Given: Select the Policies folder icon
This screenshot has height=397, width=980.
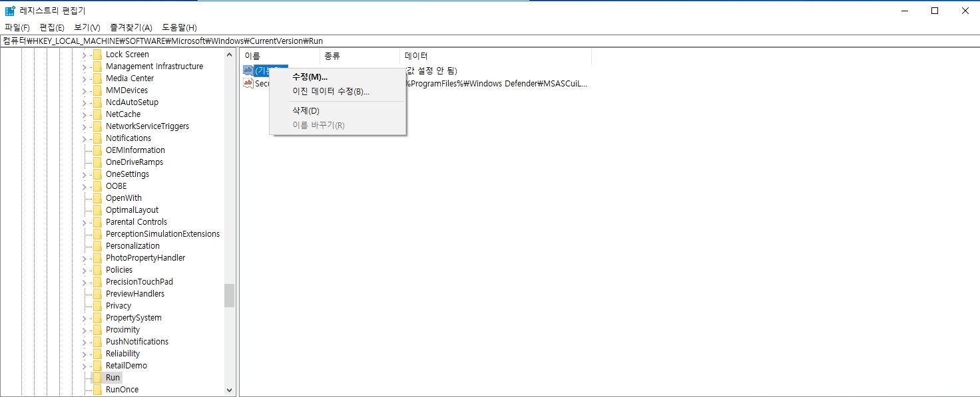Looking at the screenshot, I should pyautogui.click(x=97, y=270).
